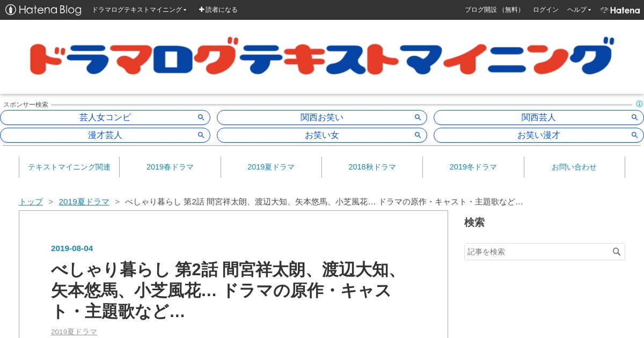Search sponsor term 芸人女コンビ
This screenshot has width=644, height=338.
(x=105, y=117)
